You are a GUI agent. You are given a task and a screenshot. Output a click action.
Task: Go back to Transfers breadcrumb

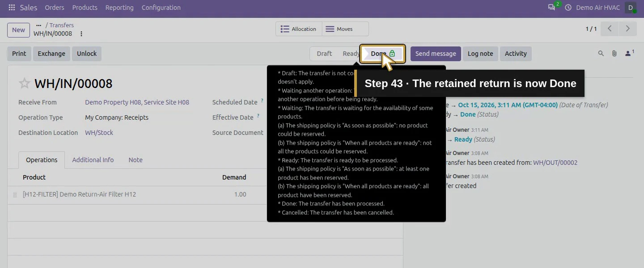[x=62, y=25]
